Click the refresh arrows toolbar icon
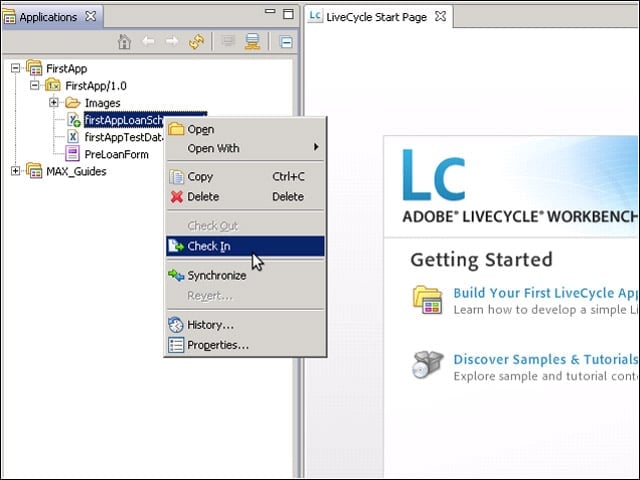640x480 pixels. coord(196,42)
